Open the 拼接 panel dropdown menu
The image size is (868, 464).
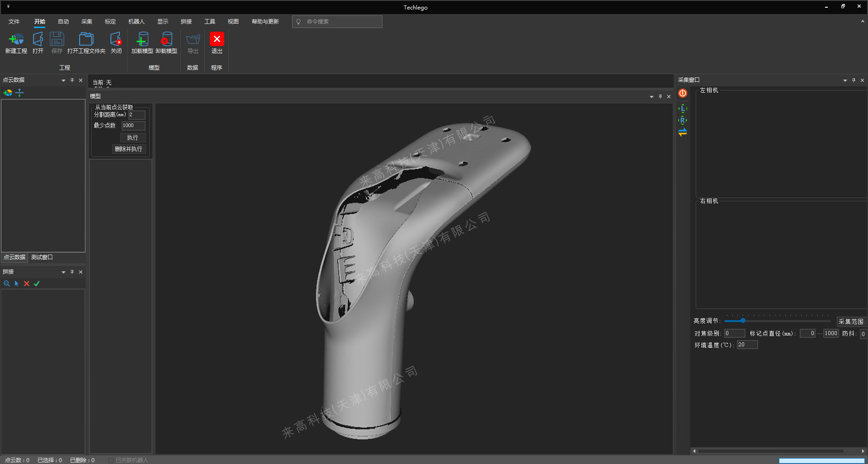coord(63,272)
